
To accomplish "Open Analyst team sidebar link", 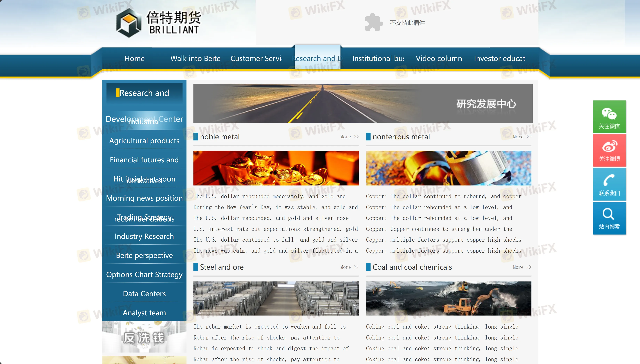I will (144, 313).
